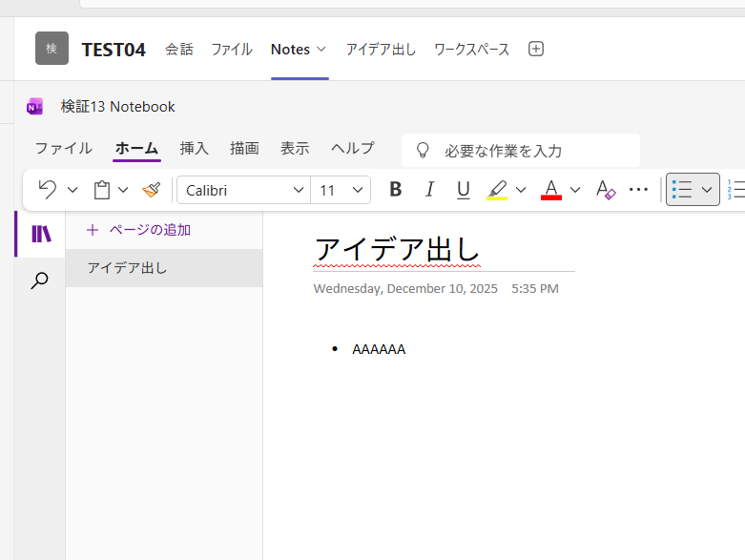Click the search magnifier in the sidebar
The width and height of the screenshot is (745, 560).
point(40,280)
